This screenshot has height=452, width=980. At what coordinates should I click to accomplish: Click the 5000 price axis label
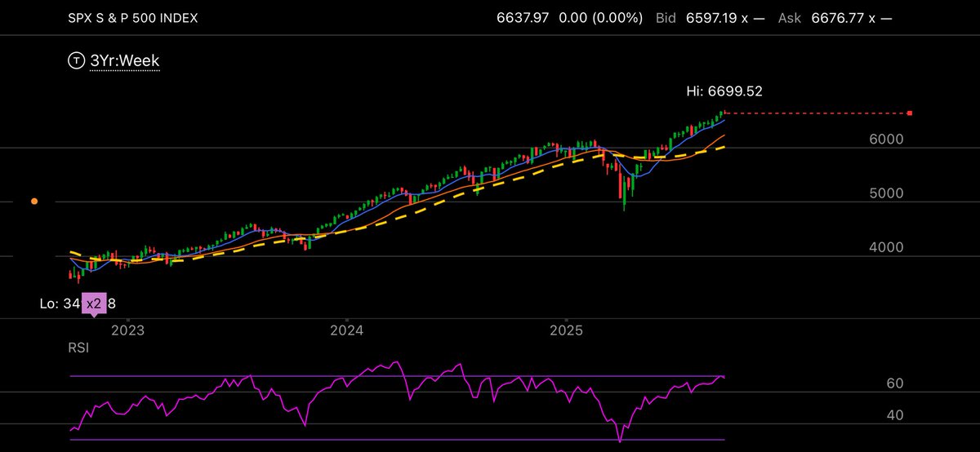(x=884, y=193)
